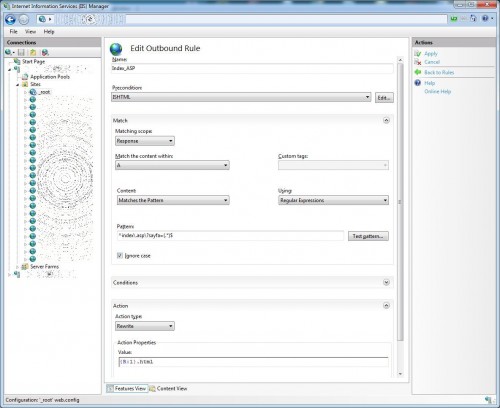The height and width of the screenshot is (408, 500).
Task: Toggle the Ignore case checkbox
Action: [x=120, y=255]
